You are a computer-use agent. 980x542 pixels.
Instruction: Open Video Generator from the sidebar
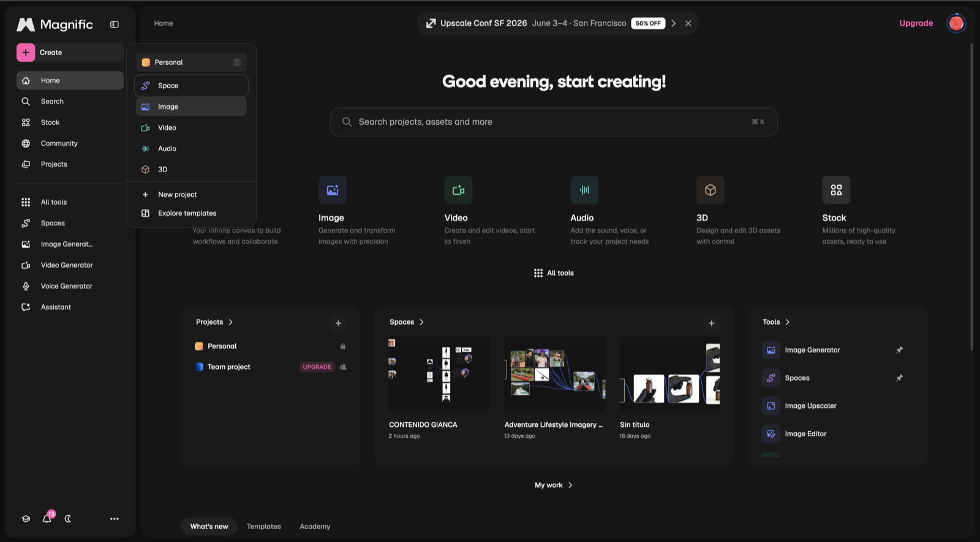pos(70,265)
